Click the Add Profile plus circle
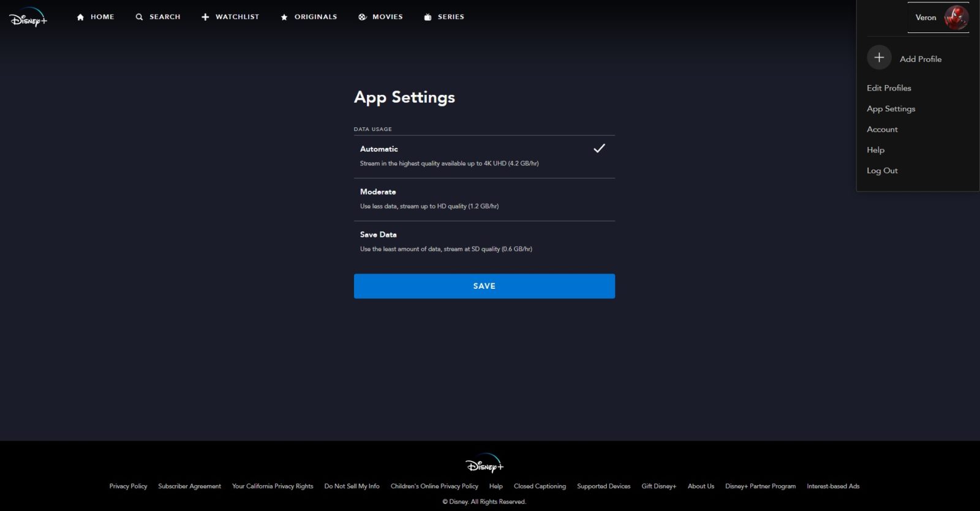Image resolution: width=980 pixels, height=511 pixels. pyautogui.click(x=879, y=58)
